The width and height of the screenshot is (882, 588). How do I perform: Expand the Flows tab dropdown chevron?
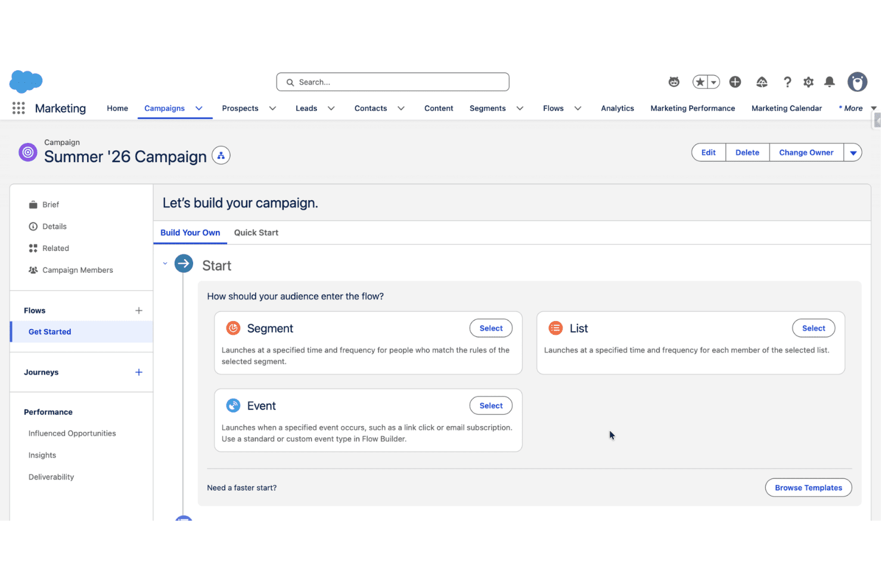tap(577, 108)
